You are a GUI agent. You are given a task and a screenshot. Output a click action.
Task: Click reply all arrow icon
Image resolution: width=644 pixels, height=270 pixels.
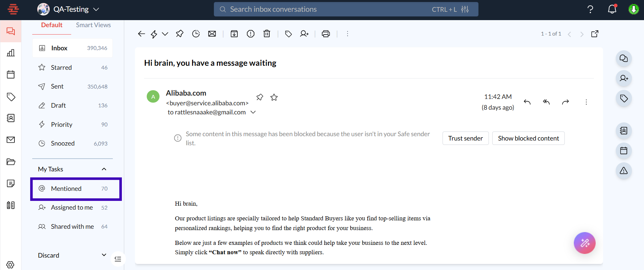pyautogui.click(x=546, y=102)
